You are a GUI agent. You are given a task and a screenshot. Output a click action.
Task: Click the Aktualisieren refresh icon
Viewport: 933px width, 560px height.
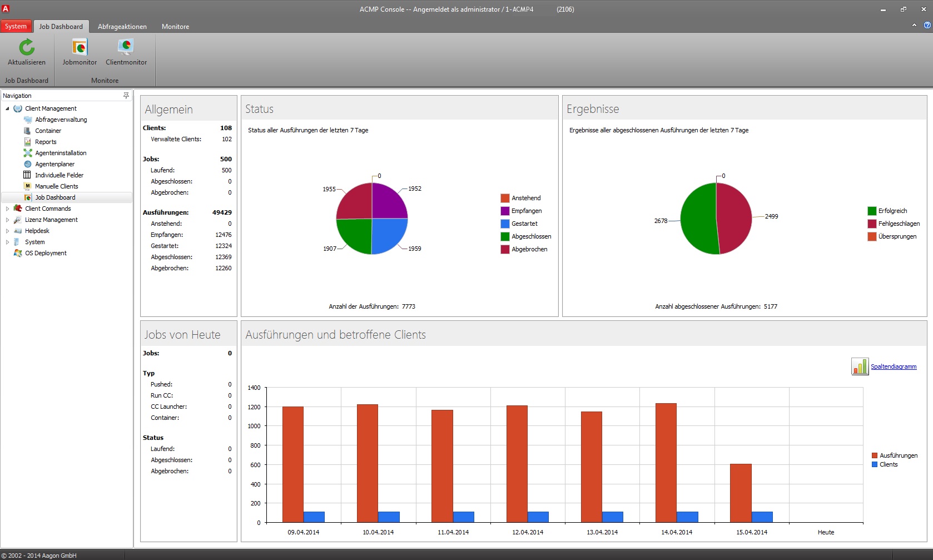[27, 48]
